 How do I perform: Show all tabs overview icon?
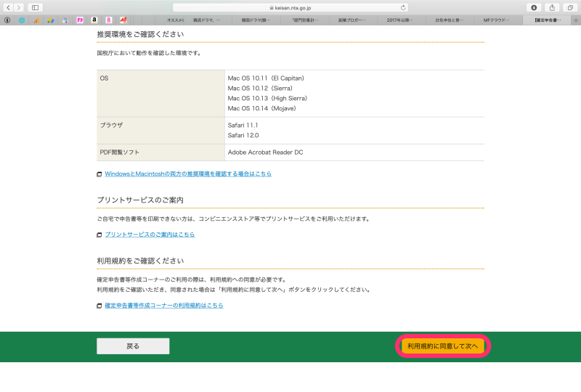tap(570, 7)
